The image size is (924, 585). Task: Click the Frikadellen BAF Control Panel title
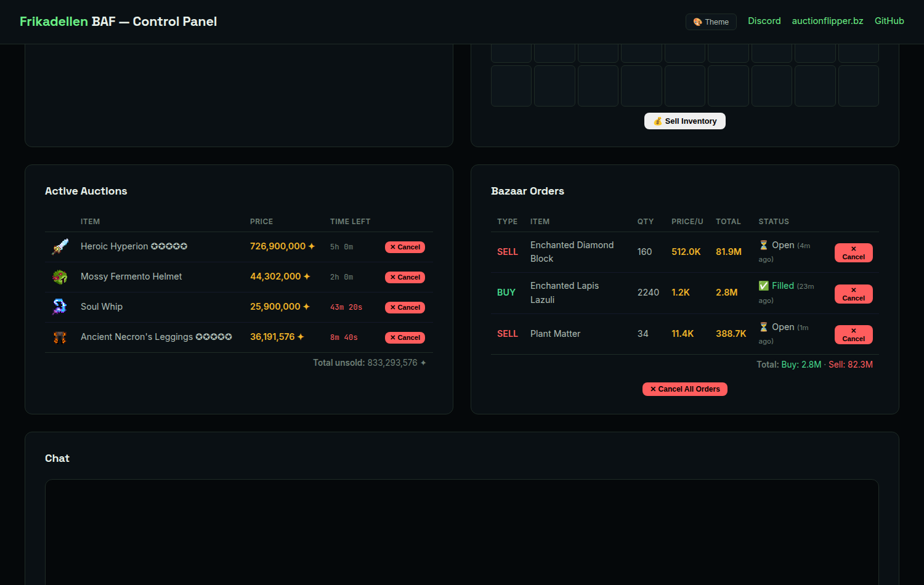tap(118, 22)
